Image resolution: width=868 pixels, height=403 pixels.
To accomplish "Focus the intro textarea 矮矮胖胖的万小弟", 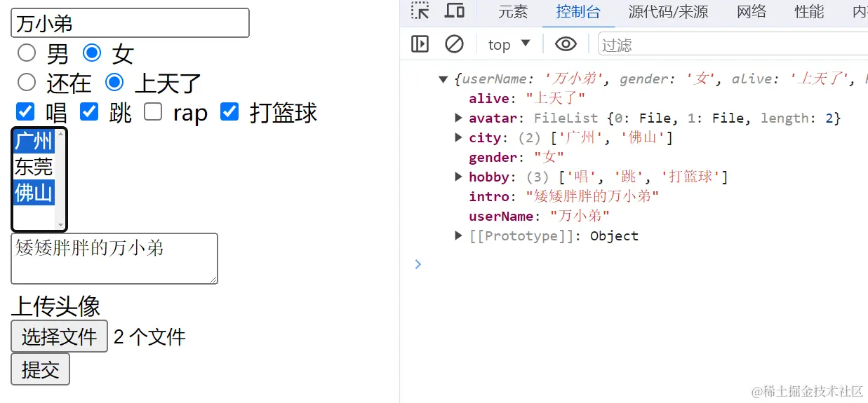I will 114,259.
